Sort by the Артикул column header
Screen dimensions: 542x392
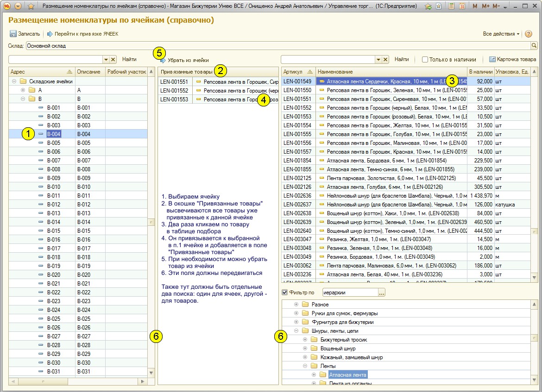[293, 72]
